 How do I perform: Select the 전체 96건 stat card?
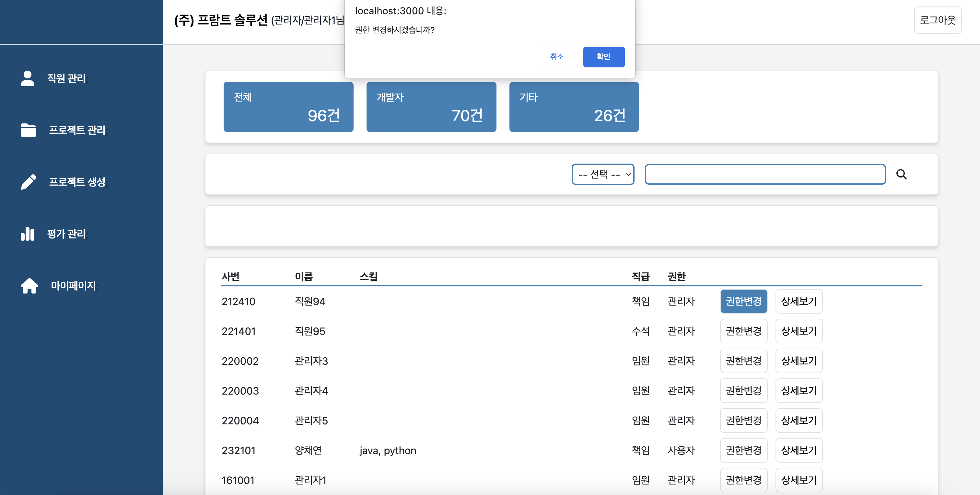coord(288,107)
